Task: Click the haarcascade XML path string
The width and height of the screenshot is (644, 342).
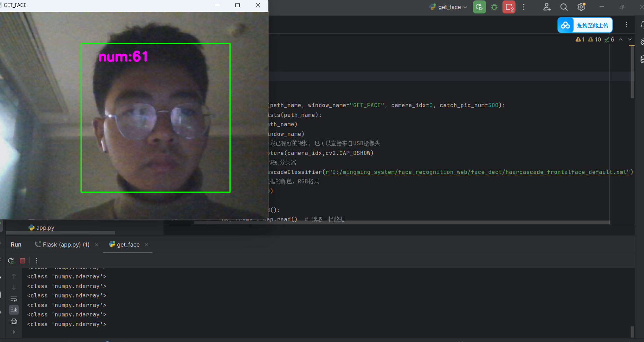Action: tap(477, 172)
